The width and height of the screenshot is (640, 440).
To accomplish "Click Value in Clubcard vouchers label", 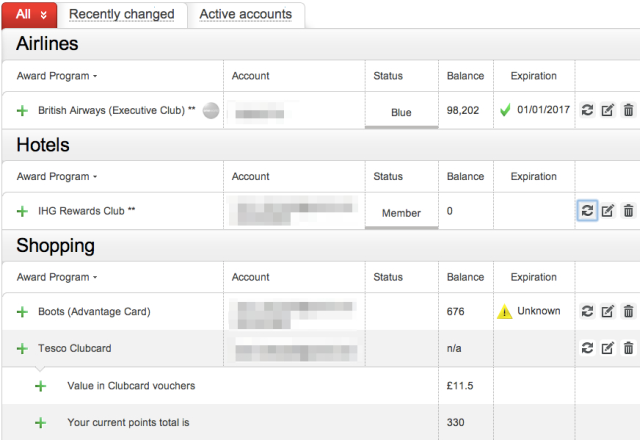I will (131, 386).
